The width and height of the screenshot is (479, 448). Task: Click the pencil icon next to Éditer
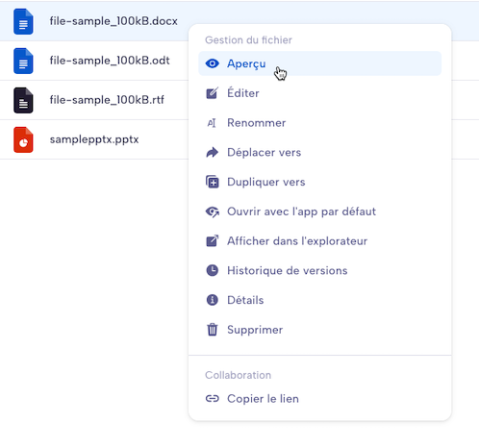coord(212,93)
